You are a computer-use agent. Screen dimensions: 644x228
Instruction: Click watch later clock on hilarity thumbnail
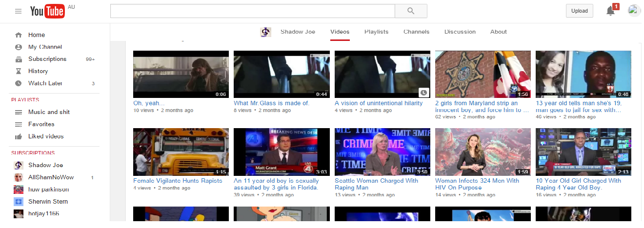click(x=423, y=92)
